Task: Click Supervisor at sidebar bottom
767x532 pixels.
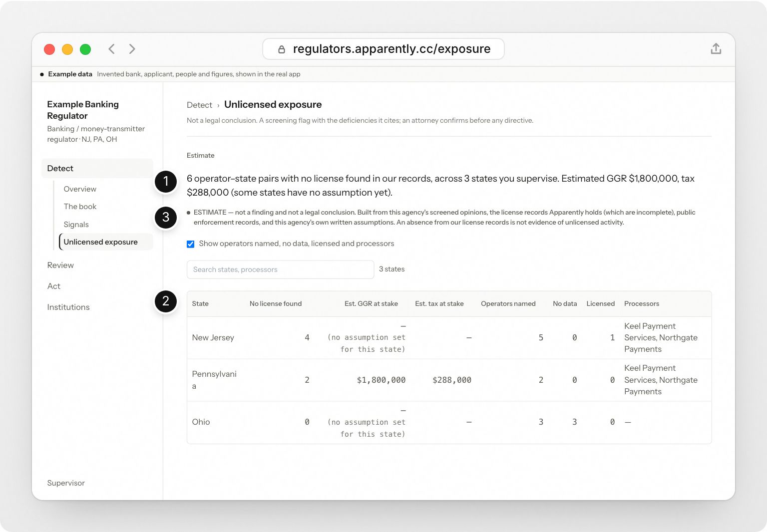Action: click(x=66, y=483)
